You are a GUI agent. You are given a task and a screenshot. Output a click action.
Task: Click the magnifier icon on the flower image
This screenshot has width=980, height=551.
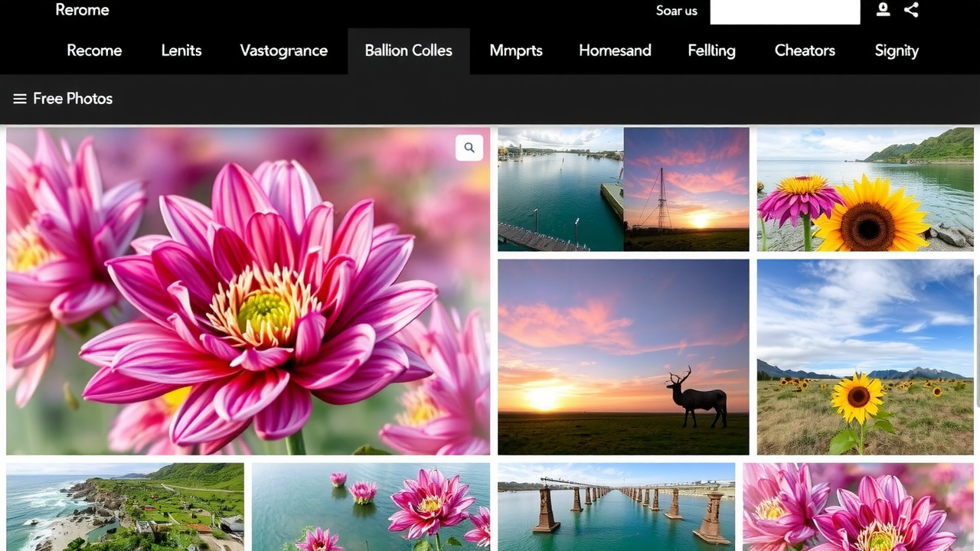coord(469,148)
